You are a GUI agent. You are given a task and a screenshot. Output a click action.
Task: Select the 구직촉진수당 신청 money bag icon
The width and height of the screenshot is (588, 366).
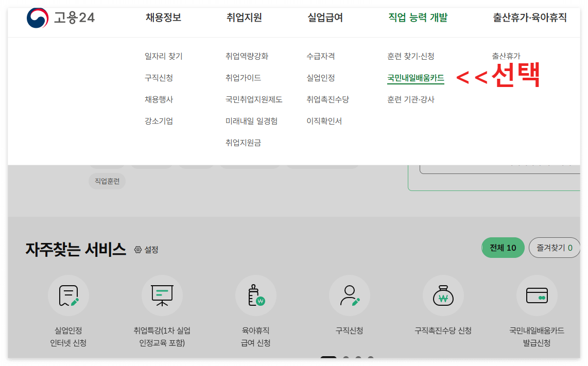tap(443, 295)
